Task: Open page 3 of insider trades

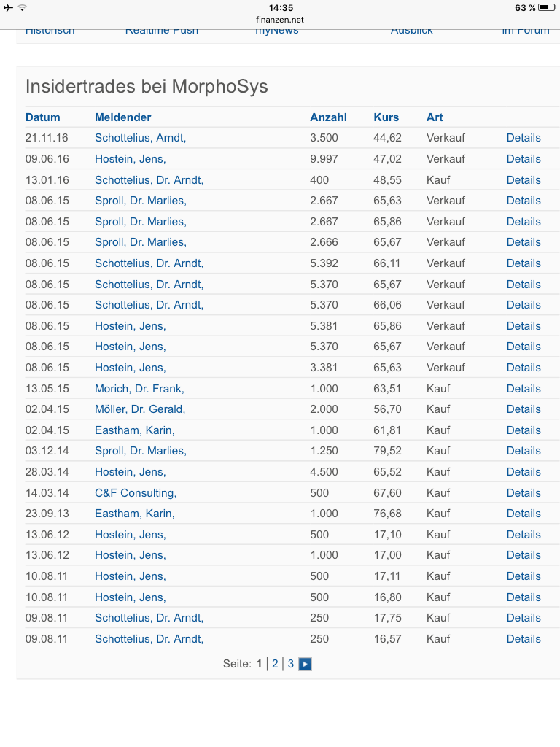Action: (290, 664)
